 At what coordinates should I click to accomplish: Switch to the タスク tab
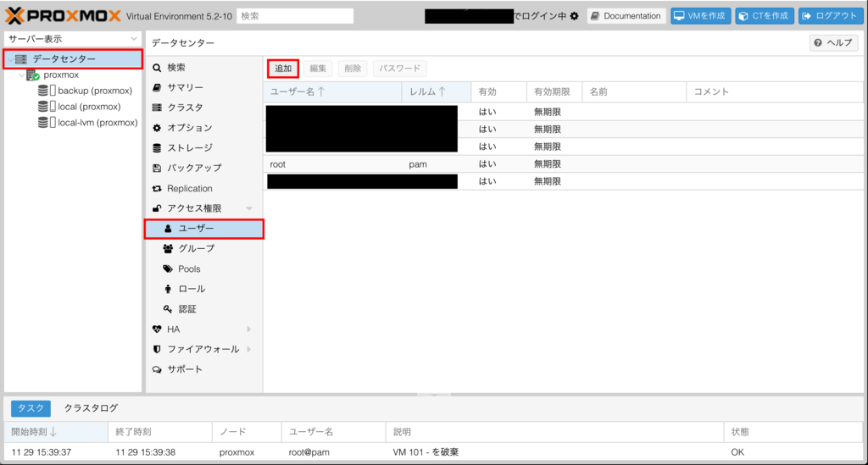coord(31,408)
